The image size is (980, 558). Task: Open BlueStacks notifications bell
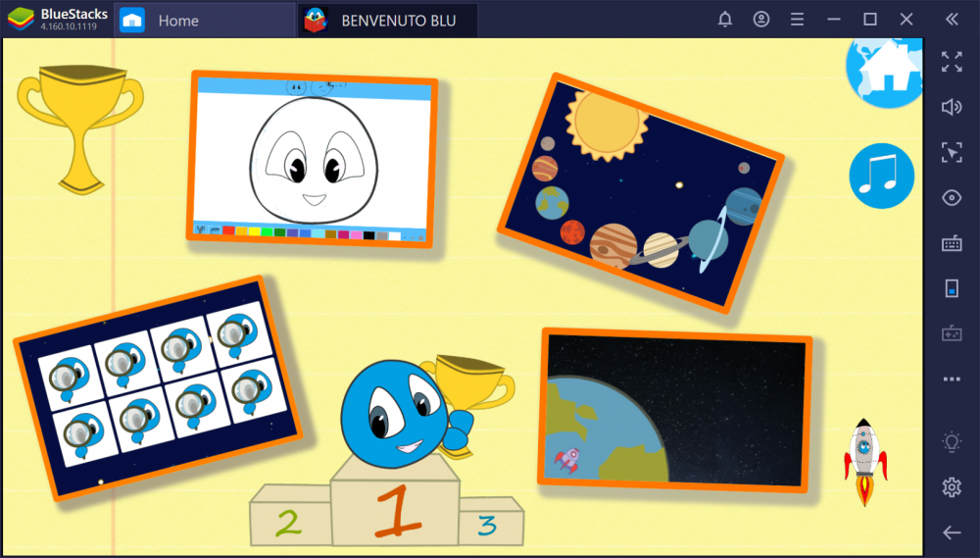click(x=725, y=20)
